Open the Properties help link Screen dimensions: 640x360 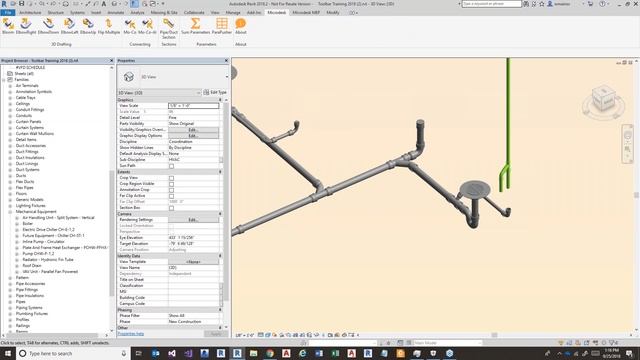[131, 334]
